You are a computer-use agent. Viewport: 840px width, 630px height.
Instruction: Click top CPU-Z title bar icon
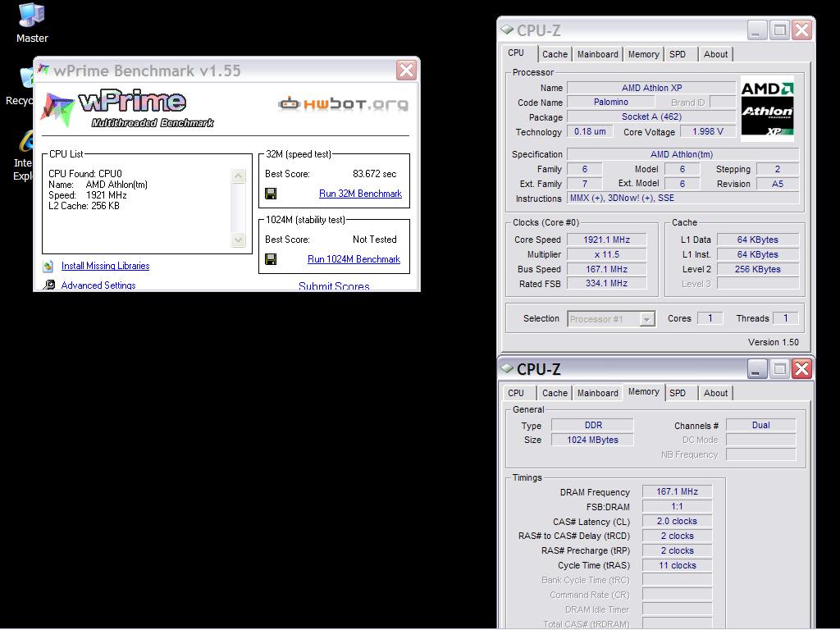507,30
